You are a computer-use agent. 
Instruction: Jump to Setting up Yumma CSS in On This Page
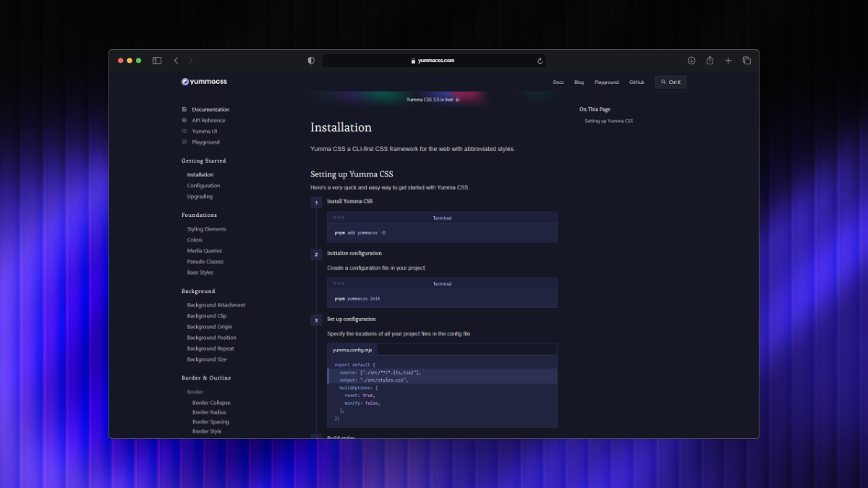[608, 121]
